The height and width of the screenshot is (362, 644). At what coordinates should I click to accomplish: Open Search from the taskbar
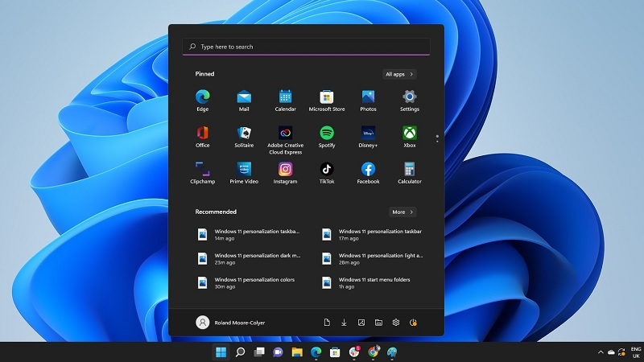[240, 352]
